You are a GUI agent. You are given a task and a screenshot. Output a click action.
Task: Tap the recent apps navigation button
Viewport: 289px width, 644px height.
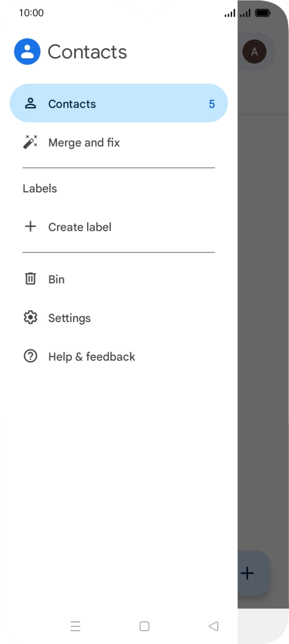pos(75,626)
